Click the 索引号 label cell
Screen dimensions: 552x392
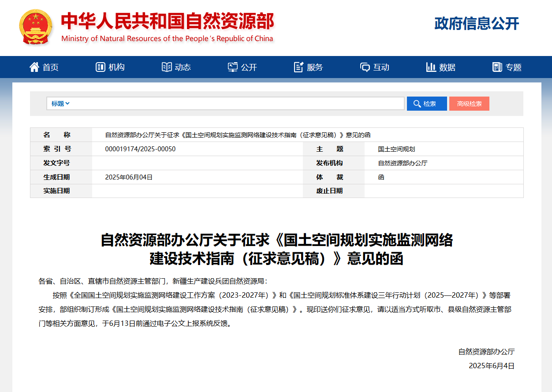tap(61, 149)
